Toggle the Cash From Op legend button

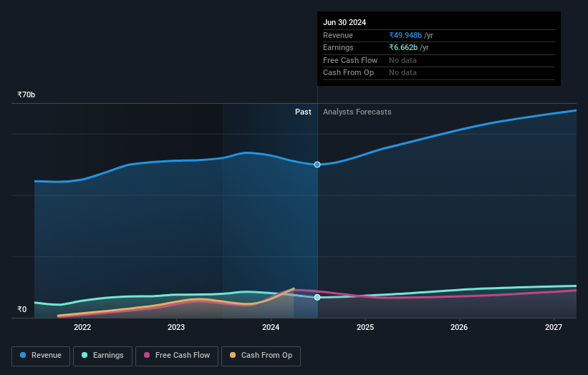tap(261, 356)
